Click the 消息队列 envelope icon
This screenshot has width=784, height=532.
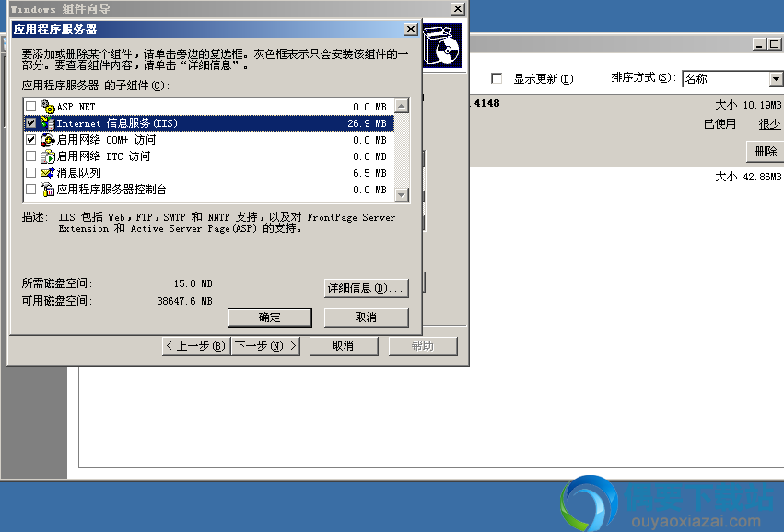click(x=48, y=173)
